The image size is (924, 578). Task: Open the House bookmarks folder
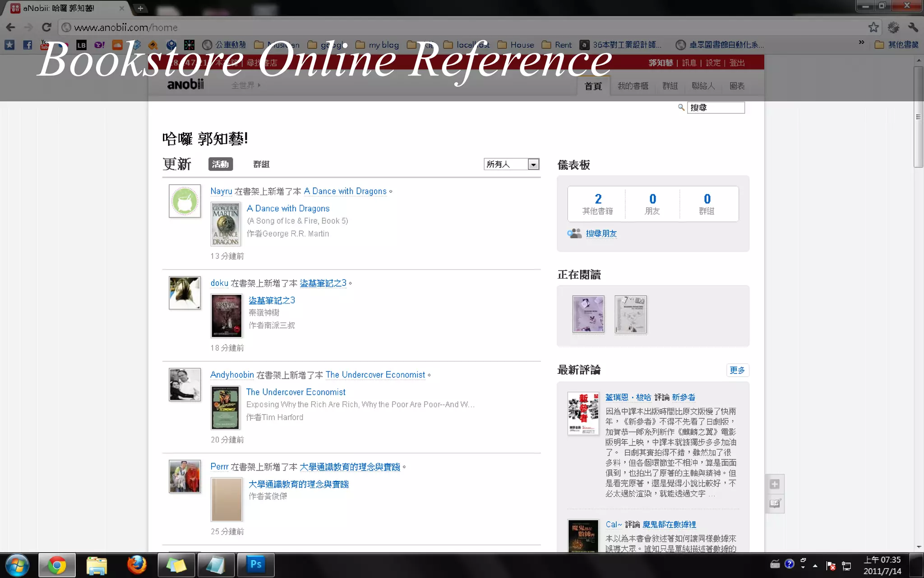click(x=516, y=45)
